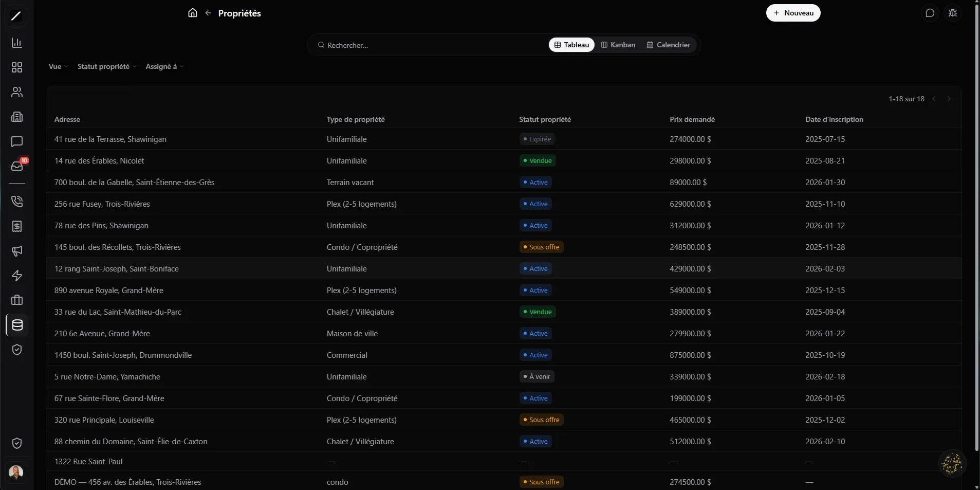Screen dimensions: 980x490
Task: Open 256 rue Fusey, Trois-Rivières
Action: tap(504, 204)
